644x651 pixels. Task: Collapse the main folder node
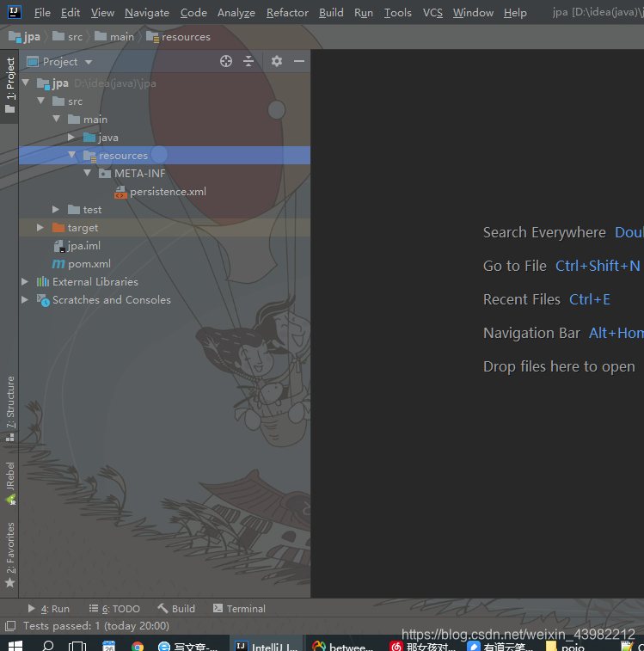pos(57,119)
